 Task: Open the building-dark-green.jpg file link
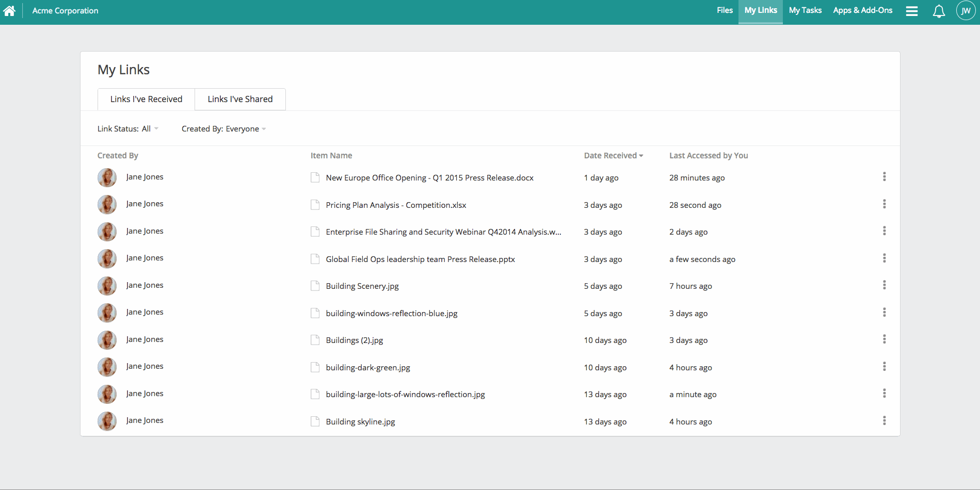[367, 368]
